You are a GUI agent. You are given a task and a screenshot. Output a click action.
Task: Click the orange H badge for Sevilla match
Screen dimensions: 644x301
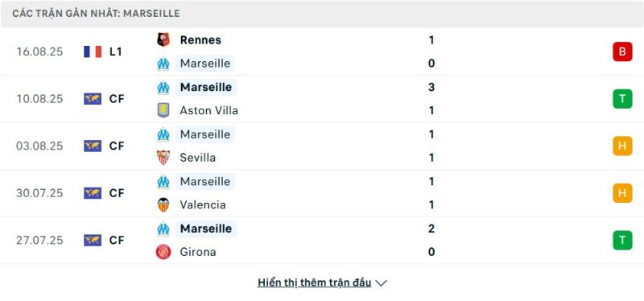(622, 146)
